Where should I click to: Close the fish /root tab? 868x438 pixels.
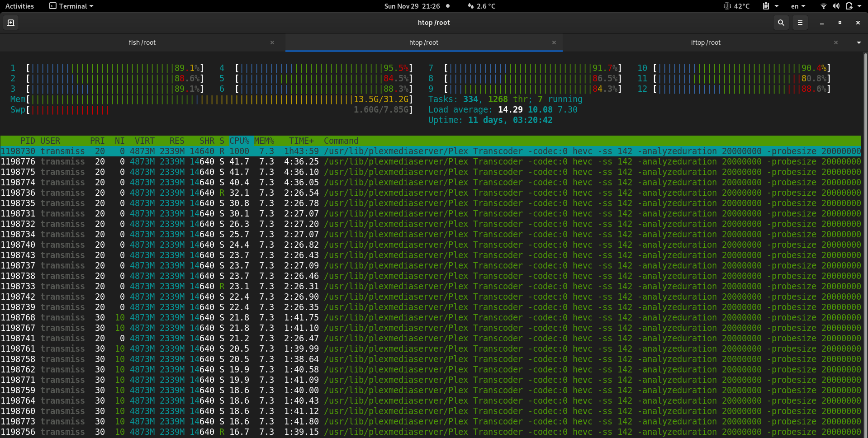272,42
